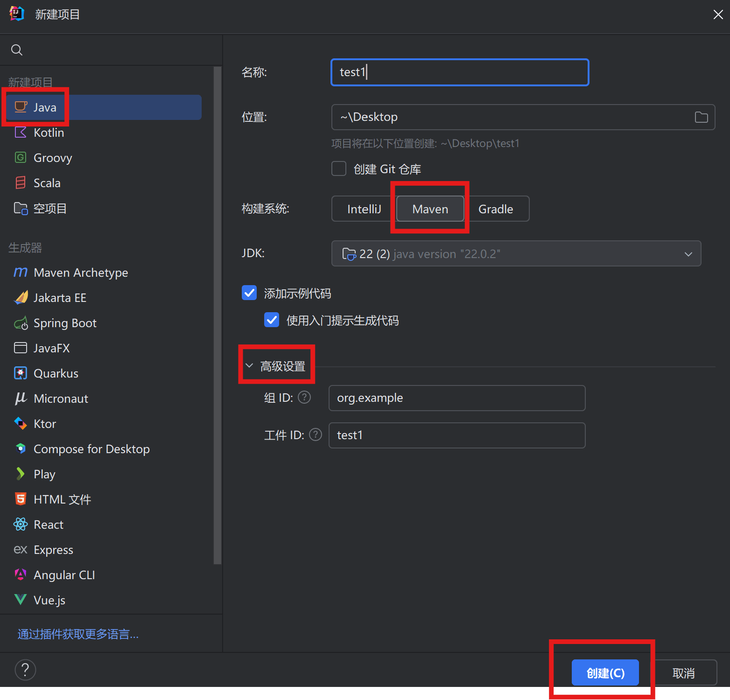
Task: Select Ktor generator label
Action: (x=45, y=424)
